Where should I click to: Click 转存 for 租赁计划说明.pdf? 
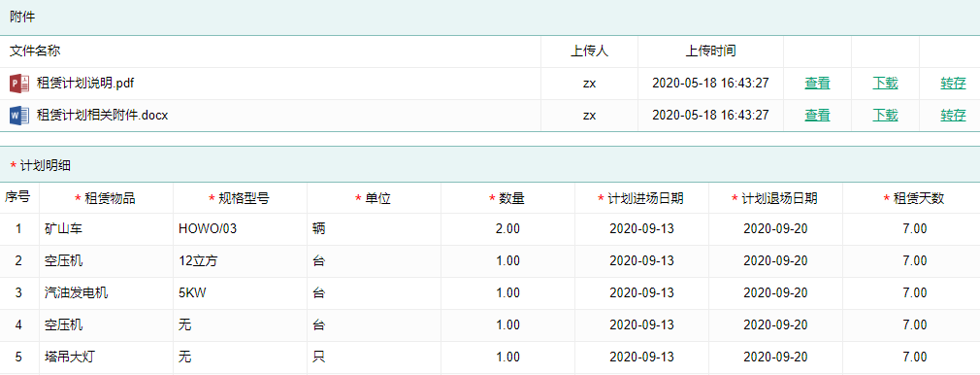[x=953, y=84]
